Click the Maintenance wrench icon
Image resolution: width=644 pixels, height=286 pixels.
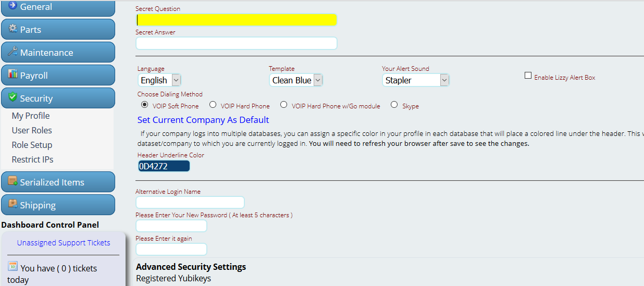pyautogui.click(x=13, y=52)
